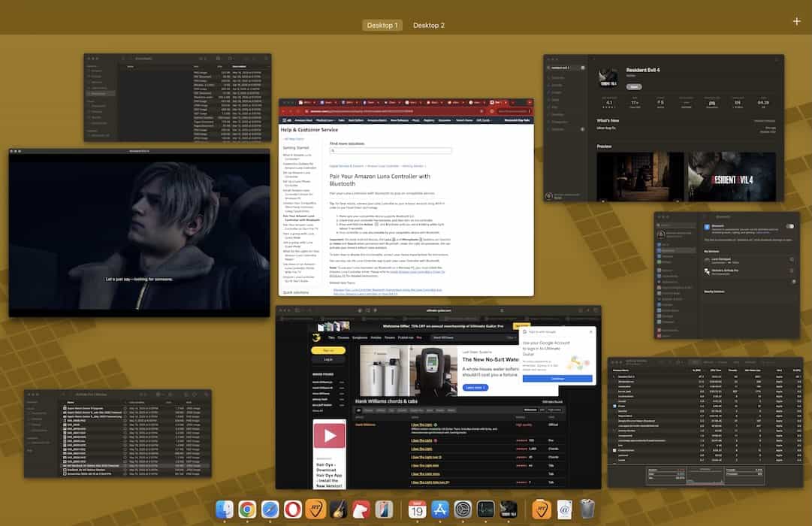Launch the App Store from dock
The width and height of the screenshot is (812, 526).
(x=440, y=509)
